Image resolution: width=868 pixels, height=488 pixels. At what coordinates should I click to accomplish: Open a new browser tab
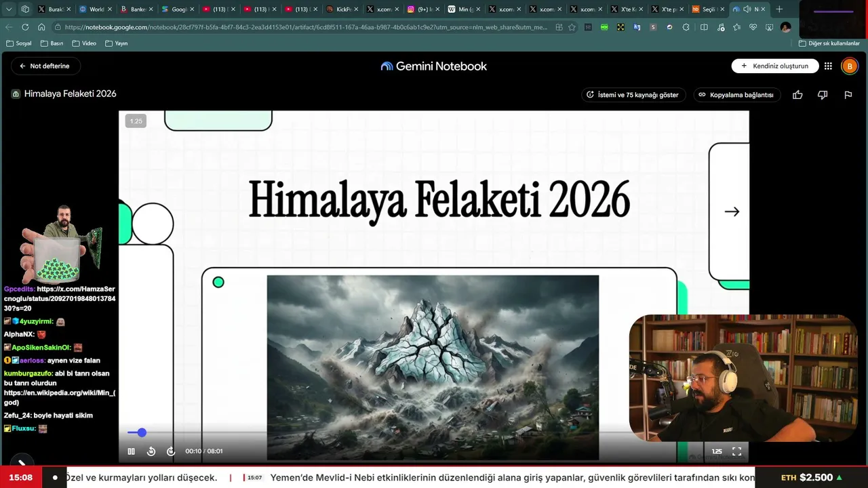(779, 9)
